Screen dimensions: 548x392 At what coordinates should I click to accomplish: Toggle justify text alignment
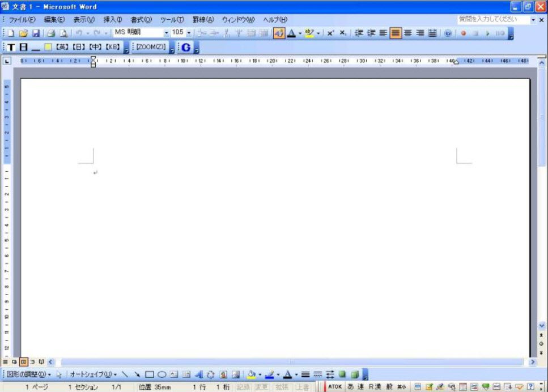pyautogui.click(x=396, y=33)
